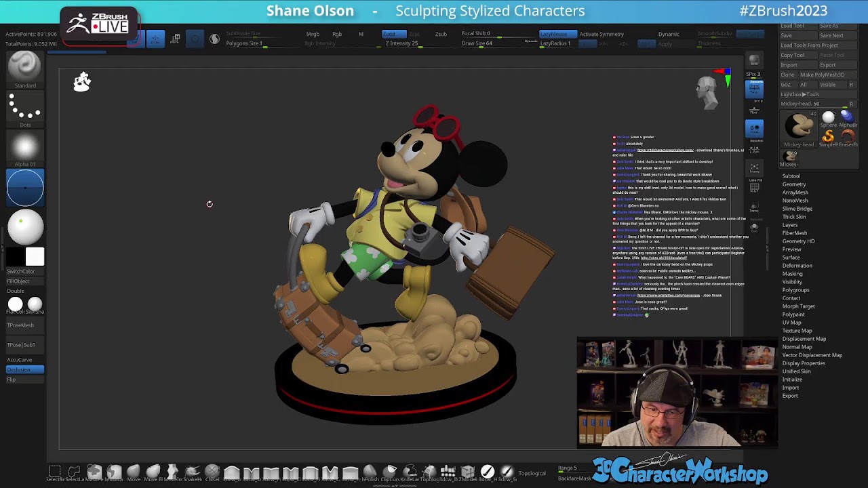This screenshot has height=488, width=868.
Task: Select the ZModeler brush icon
Action: (x=468, y=472)
